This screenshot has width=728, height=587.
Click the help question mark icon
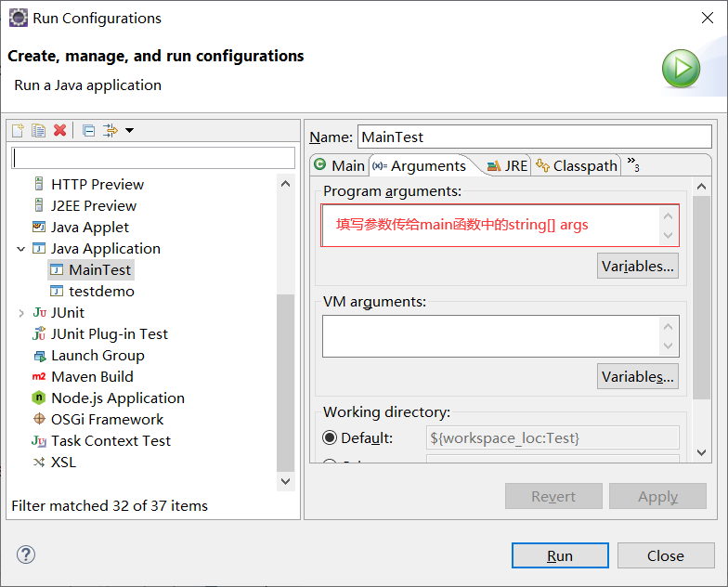(25, 554)
